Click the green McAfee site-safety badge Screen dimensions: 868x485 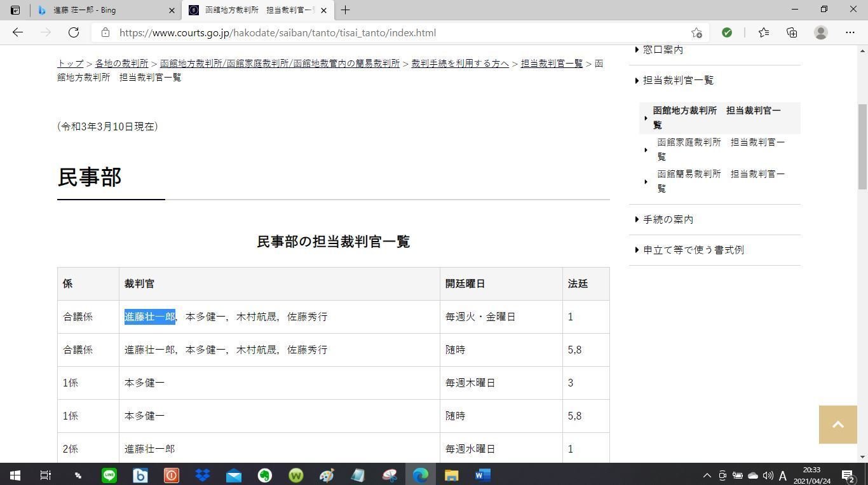[727, 32]
